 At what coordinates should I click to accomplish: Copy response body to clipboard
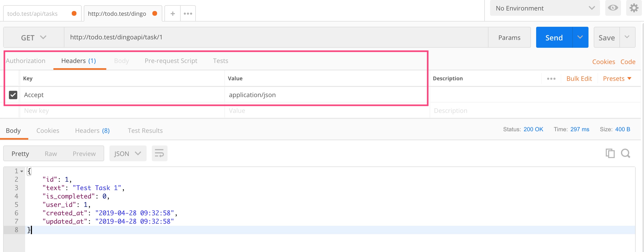click(x=610, y=153)
